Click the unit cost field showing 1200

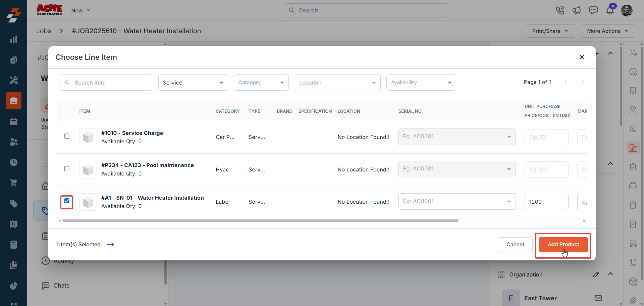click(546, 202)
